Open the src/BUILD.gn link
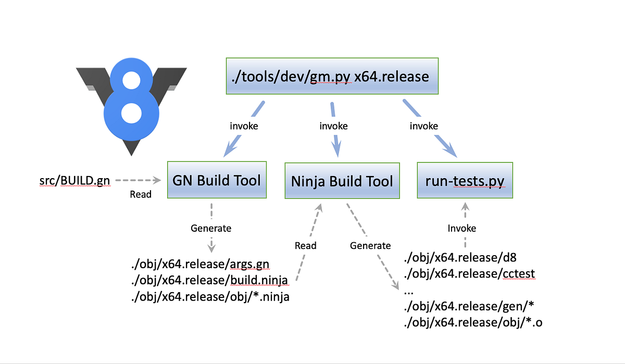 (x=75, y=180)
